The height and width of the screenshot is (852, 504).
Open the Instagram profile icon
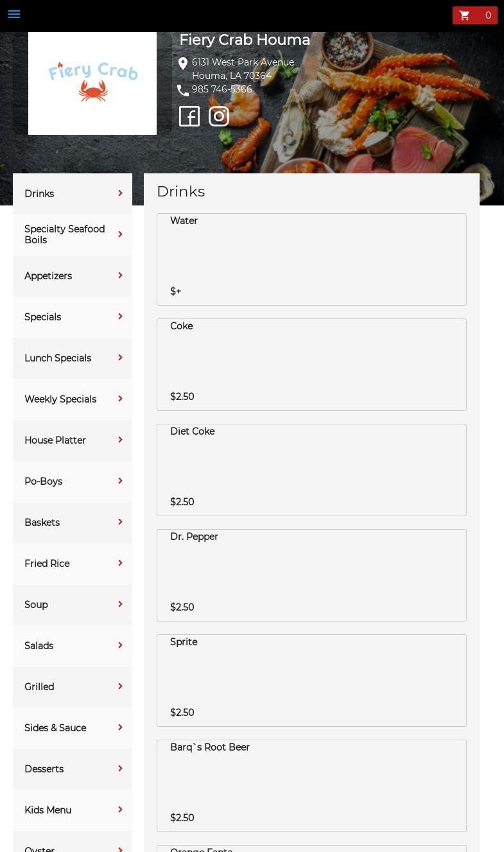[x=219, y=116]
